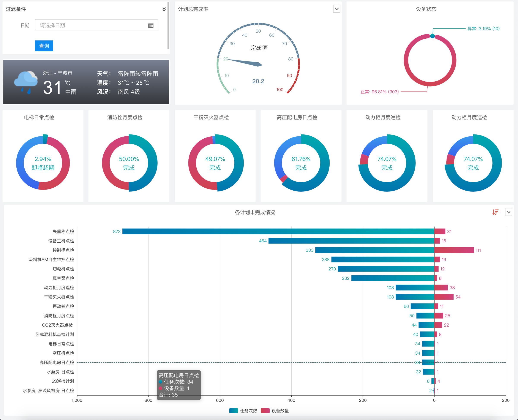The height and width of the screenshot is (420, 518).
Task: Collapse the 过滤条件 panel double-chevron
Action: (164, 9)
